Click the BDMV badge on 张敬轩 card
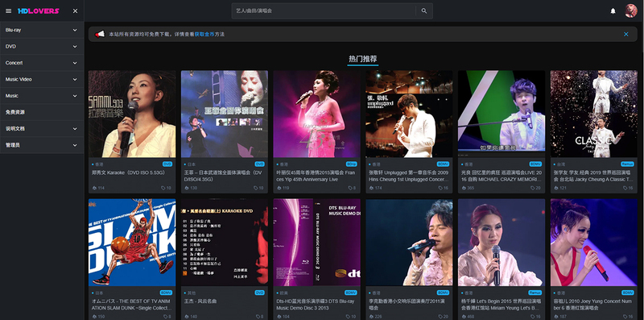 444,164
